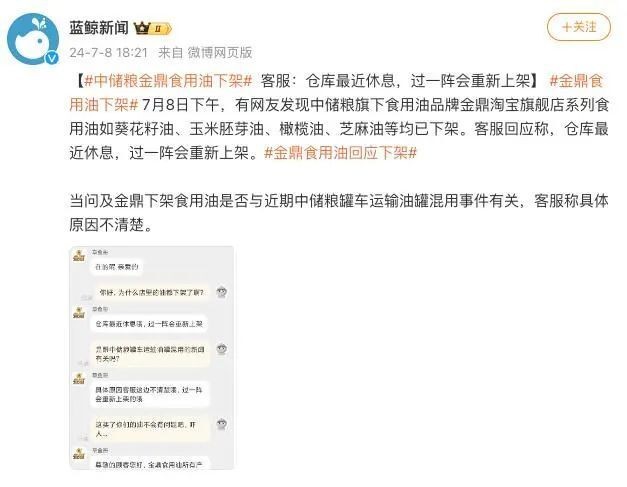Open the 蓝鲸新闻 whale profile avatar
627x487 pixels.
33,39
